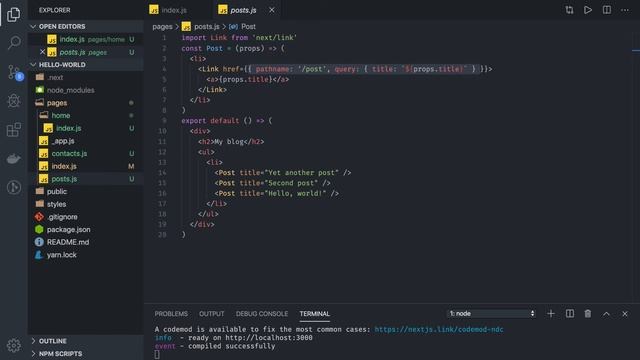Click in the terminal prompt cursor line
The height and width of the screenshot is (360, 640).
point(157,354)
